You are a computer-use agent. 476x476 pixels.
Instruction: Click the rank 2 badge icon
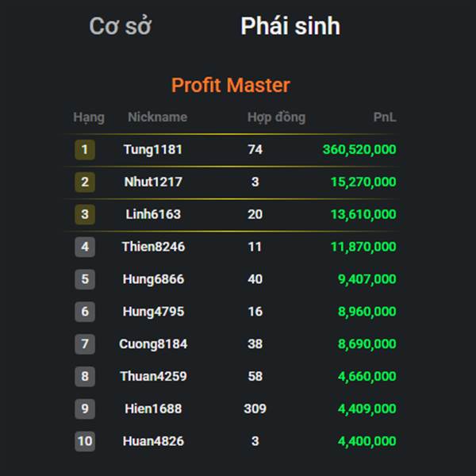click(85, 182)
